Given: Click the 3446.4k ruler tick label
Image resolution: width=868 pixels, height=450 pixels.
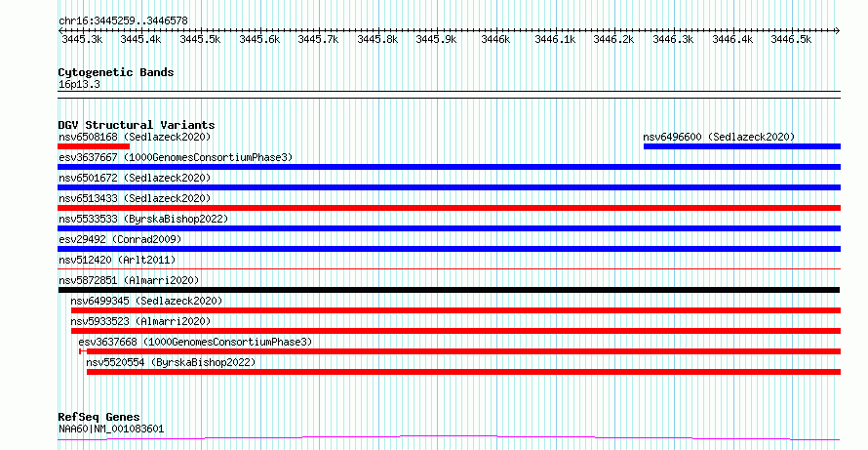Looking at the screenshot, I should [732, 39].
